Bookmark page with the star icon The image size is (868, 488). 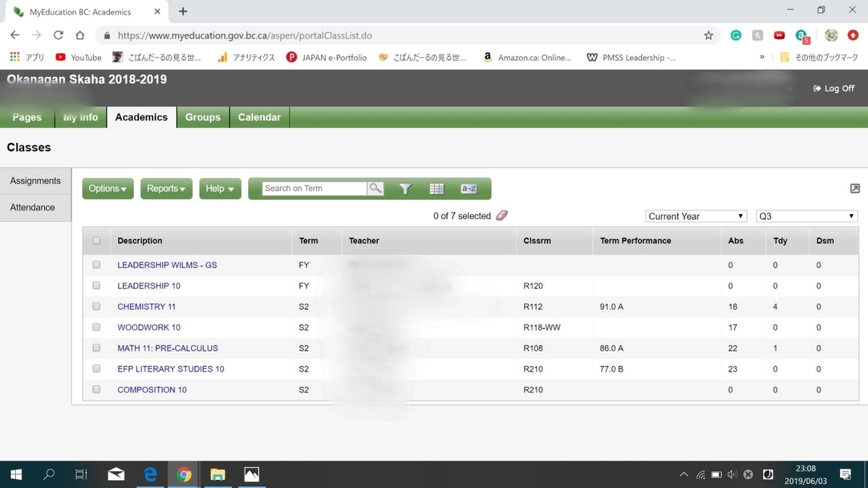(709, 35)
